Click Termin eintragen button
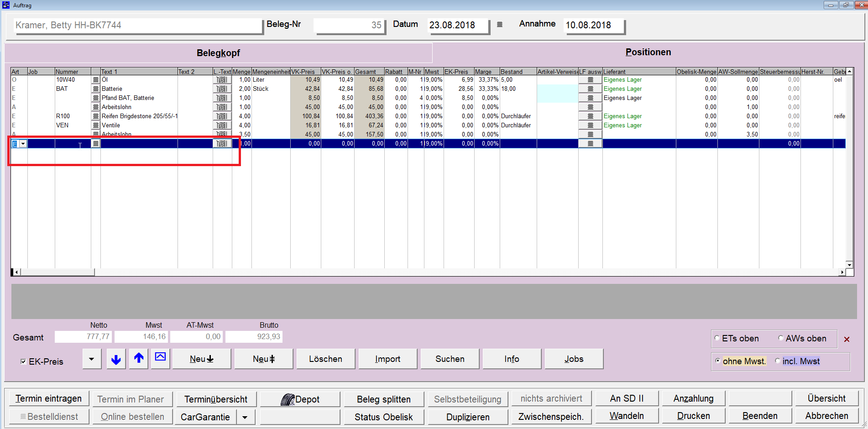868x429 pixels. point(48,398)
